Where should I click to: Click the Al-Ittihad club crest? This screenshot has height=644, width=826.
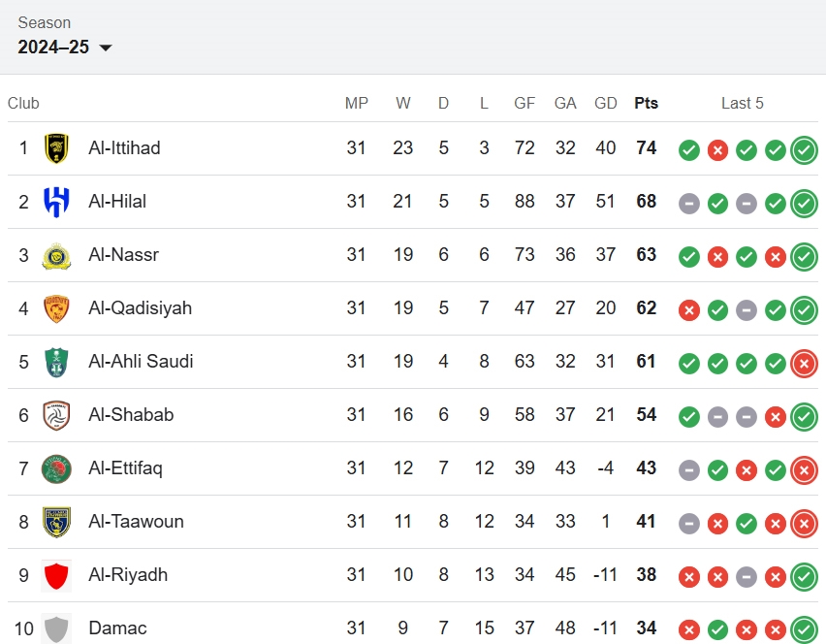coord(56,148)
